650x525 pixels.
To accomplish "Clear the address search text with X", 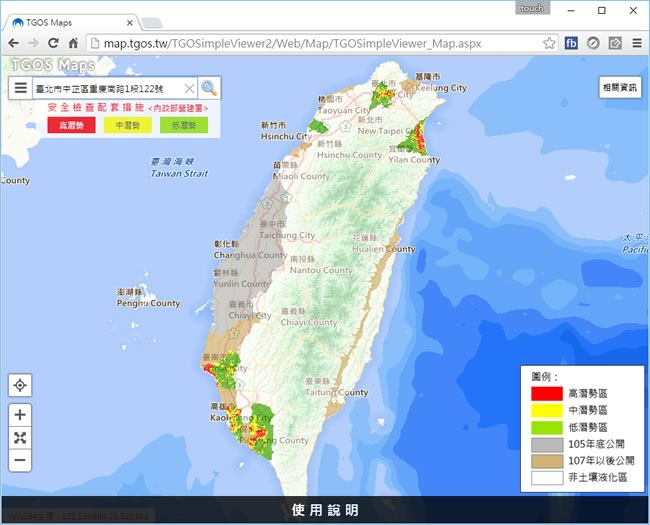I will coord(188,88).
